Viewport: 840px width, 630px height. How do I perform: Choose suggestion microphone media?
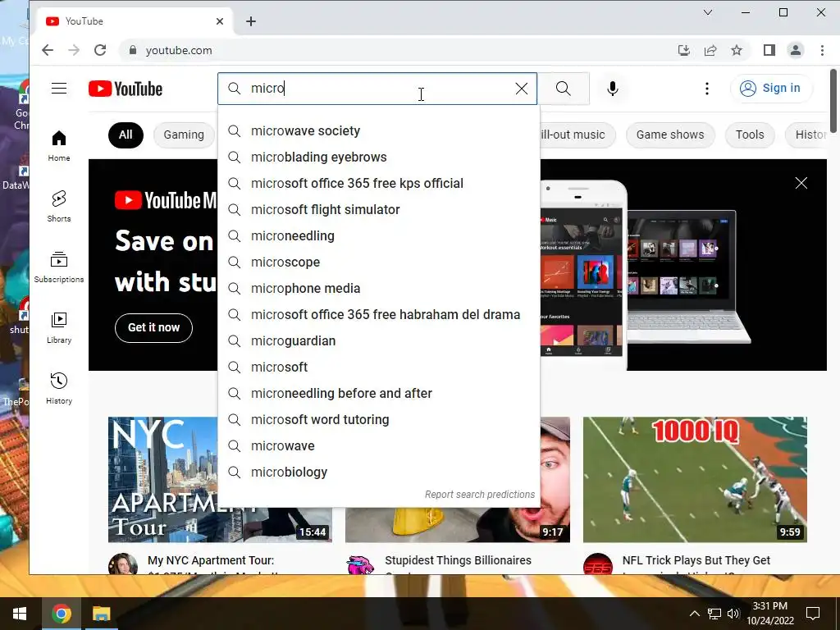tap(379, 288)
